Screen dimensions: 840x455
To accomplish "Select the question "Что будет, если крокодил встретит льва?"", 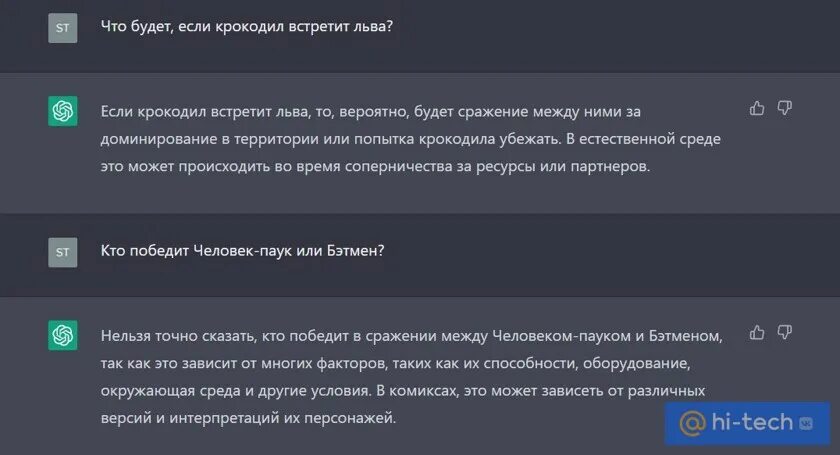I will 247,27.
